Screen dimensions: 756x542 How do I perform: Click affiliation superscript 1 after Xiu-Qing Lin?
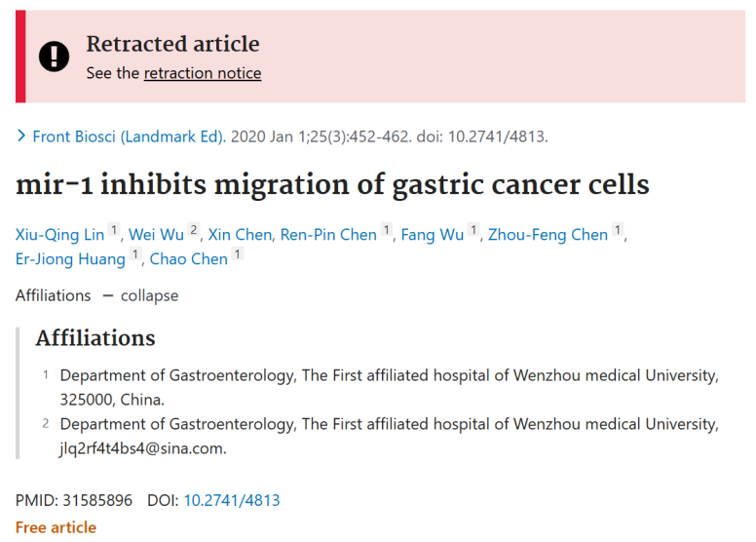pyautogui.click(x=114, y=229)
